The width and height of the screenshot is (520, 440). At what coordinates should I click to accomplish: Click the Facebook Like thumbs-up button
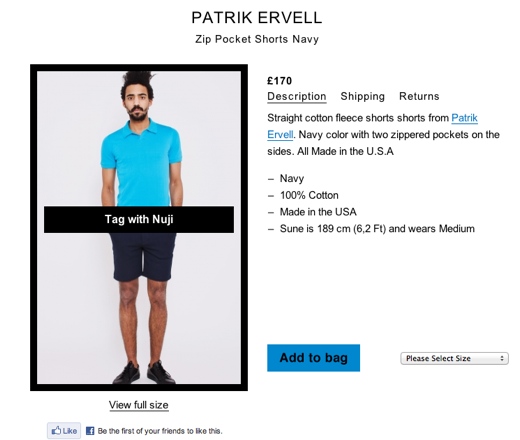click(64, 431)
